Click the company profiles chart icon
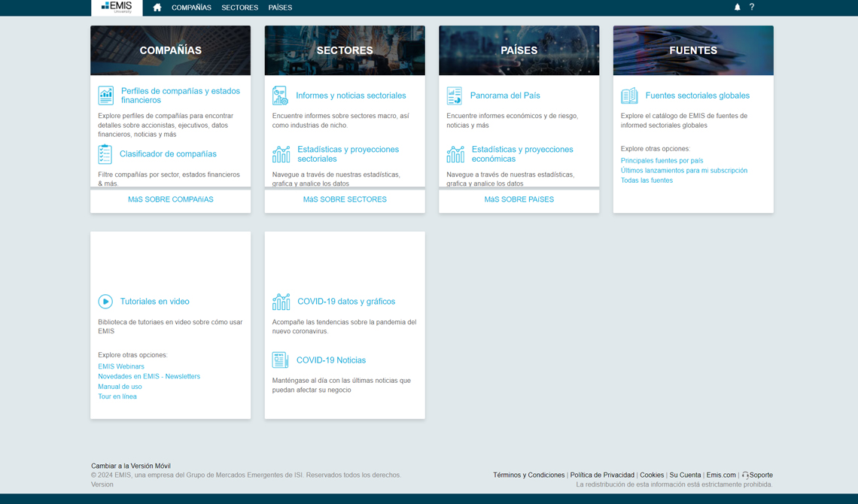This screenshot has height=504, width=858. tap(105, 95)
